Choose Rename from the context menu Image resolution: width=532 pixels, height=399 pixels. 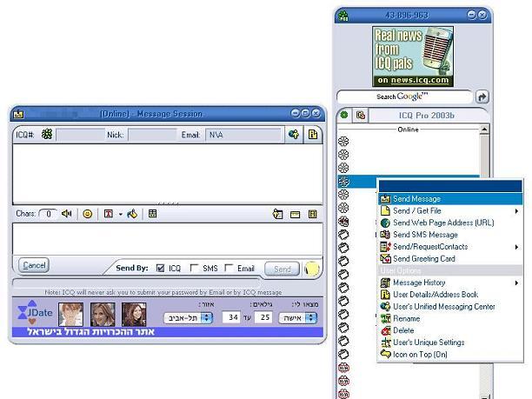coord(450,318)
